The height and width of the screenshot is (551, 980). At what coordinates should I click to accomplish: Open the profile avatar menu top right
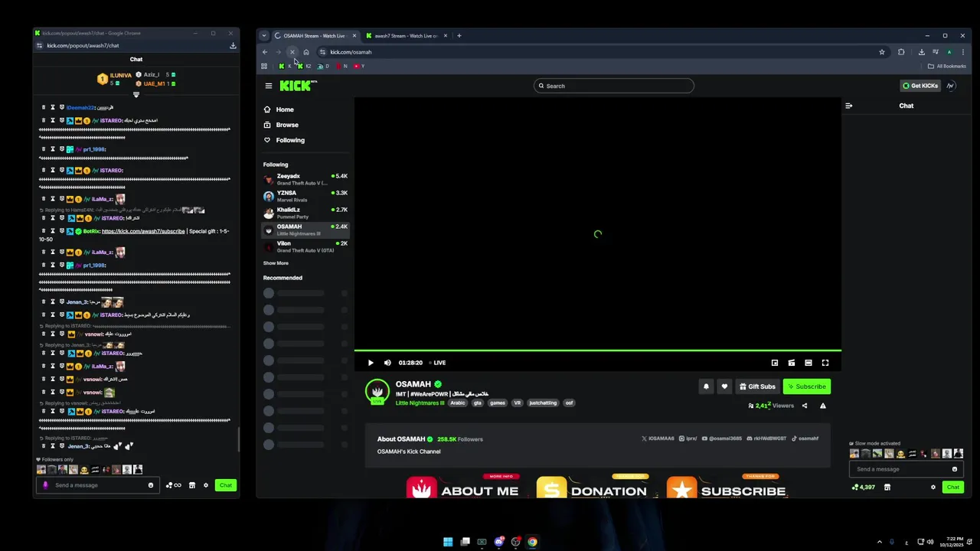(951, 86)
